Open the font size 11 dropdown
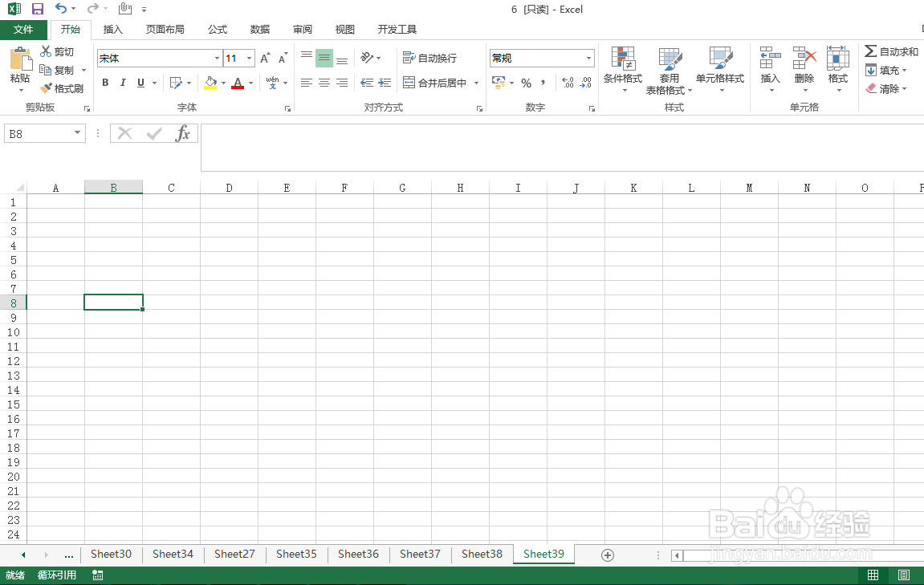This screenshot has height=585, width=924. [x=250, y=58]
